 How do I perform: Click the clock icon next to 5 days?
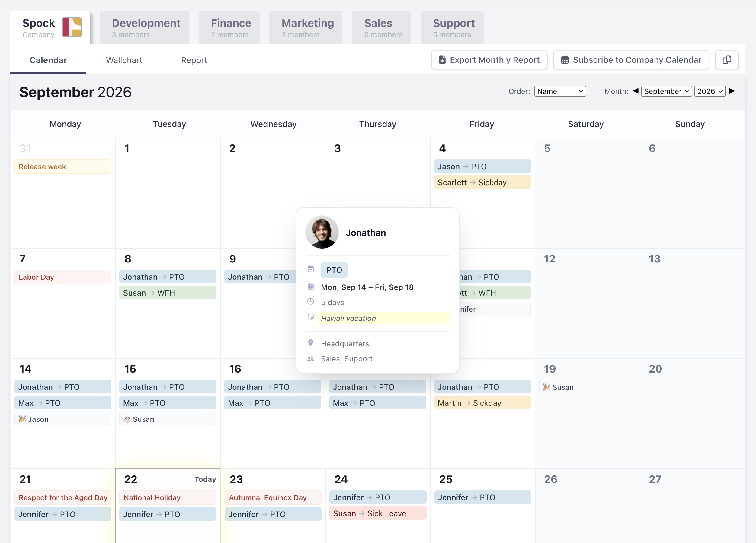click(311, 301)
